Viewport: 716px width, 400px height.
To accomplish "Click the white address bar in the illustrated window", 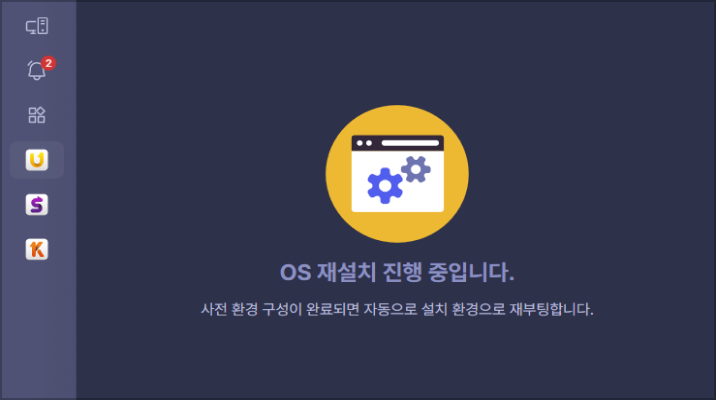I will 410,143.
